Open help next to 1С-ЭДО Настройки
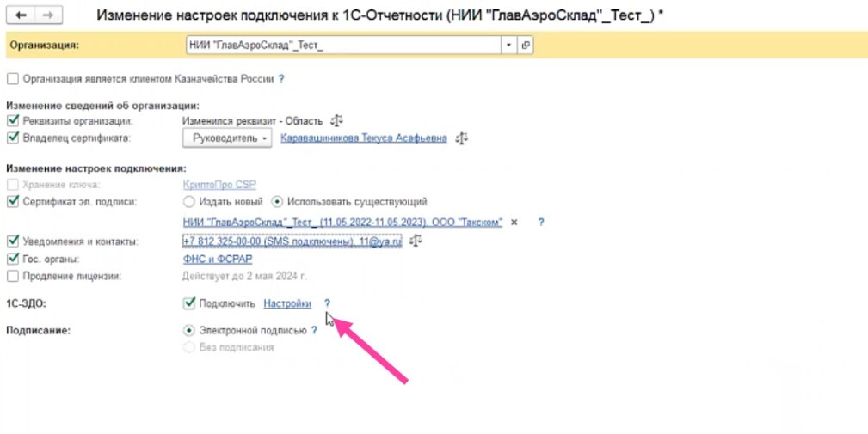Viewport: 868px width, 434px height. click(327, 303)
